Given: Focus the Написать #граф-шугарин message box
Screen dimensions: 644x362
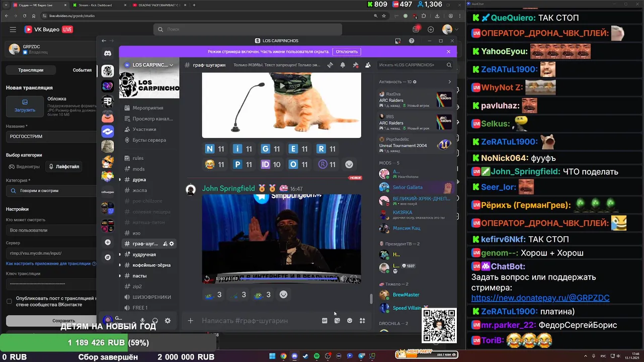Looking at the screenshot, I should 259,321.
